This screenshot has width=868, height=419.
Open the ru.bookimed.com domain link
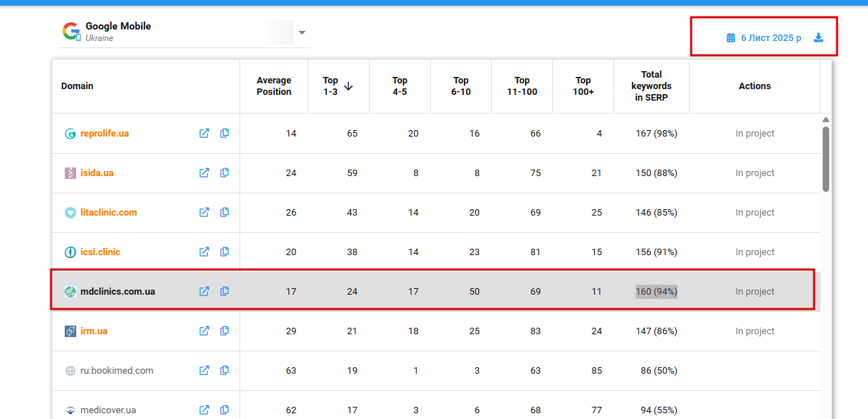[117, 370]
